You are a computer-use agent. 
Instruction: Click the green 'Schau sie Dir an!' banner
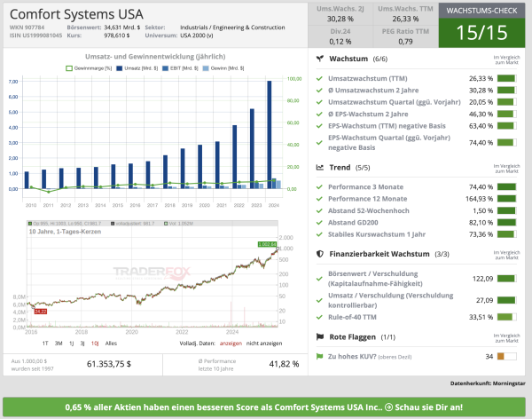(x=266, y=406)
